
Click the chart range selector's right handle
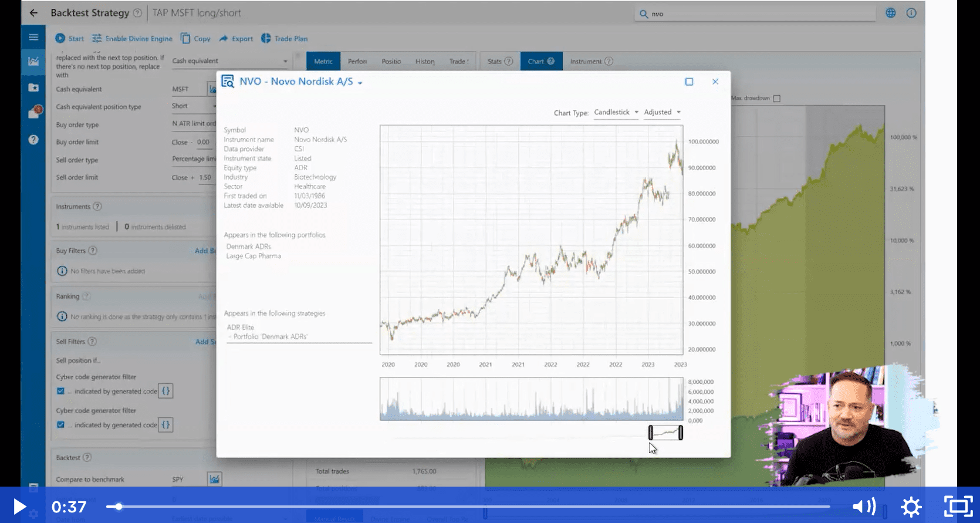pos(681,433)
